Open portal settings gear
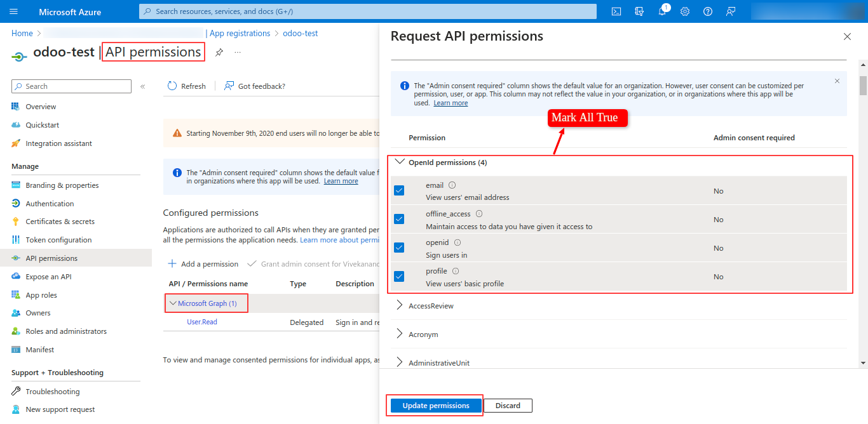This screenshot has width=868, height=424. tap(685, 11)
